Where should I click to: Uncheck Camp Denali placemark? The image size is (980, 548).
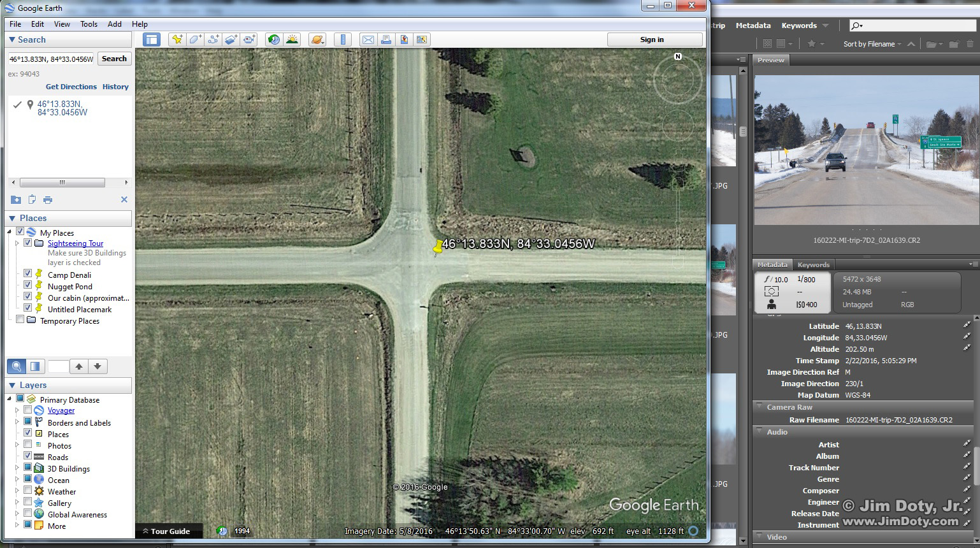click(27, 273)
